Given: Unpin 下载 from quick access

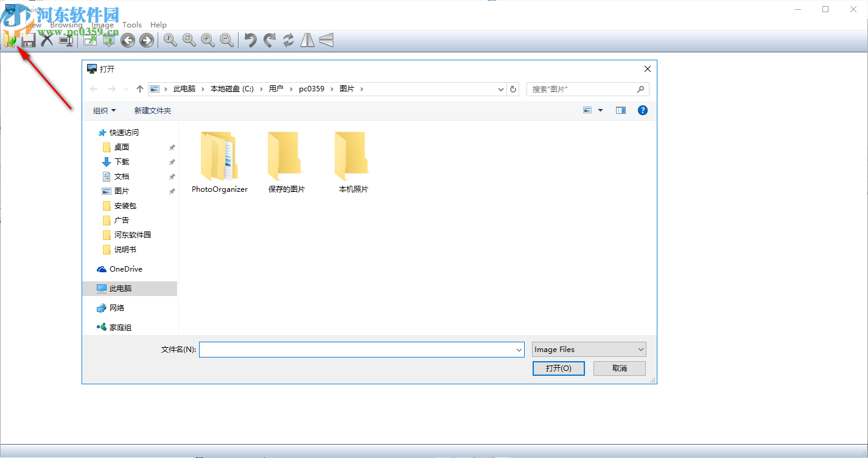Looking at the screenshot, I should pyautogui.click(x=172, y=161).
